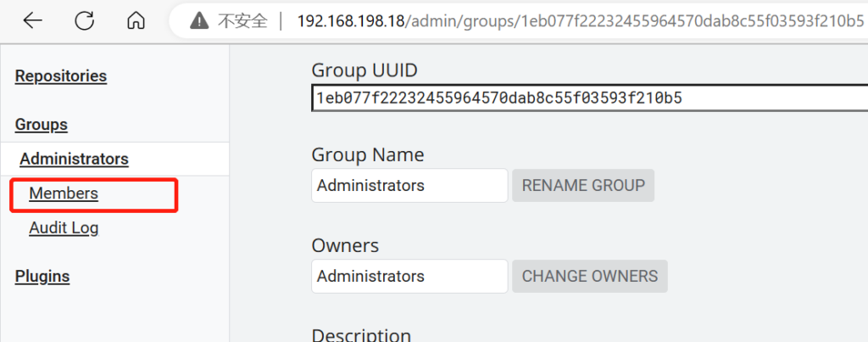Click the Description heading label
This screenshot has height=342, width=868.
361,335
